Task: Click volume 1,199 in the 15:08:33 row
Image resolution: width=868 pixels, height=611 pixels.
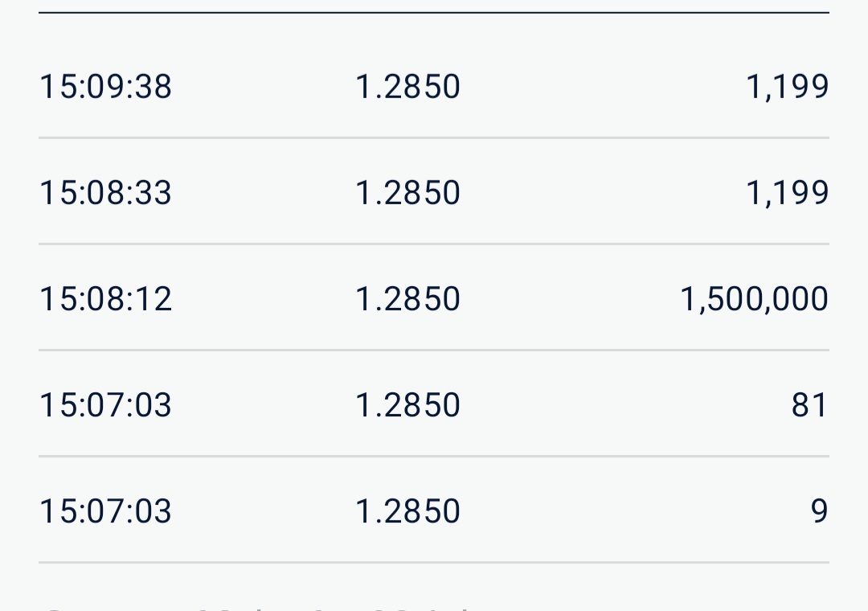Action: click(787, 193)
